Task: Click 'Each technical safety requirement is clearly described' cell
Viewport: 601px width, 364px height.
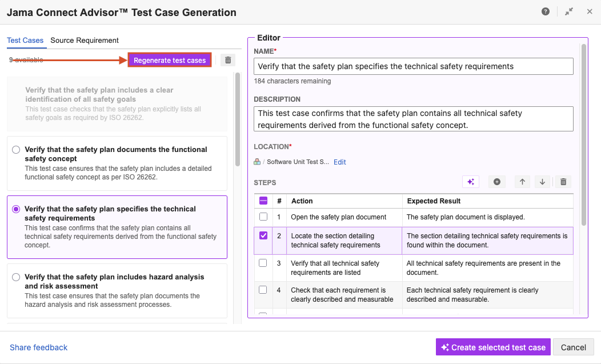Action: click(488, 295)
